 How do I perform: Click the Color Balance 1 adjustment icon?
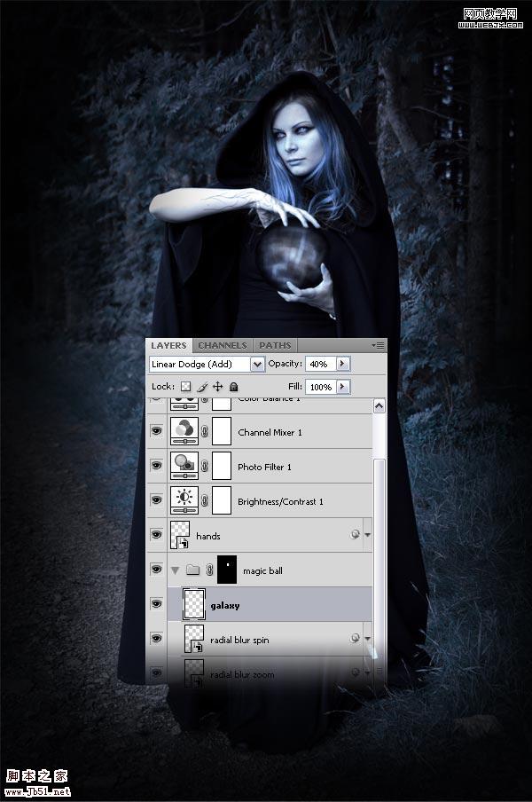(184, 404)
